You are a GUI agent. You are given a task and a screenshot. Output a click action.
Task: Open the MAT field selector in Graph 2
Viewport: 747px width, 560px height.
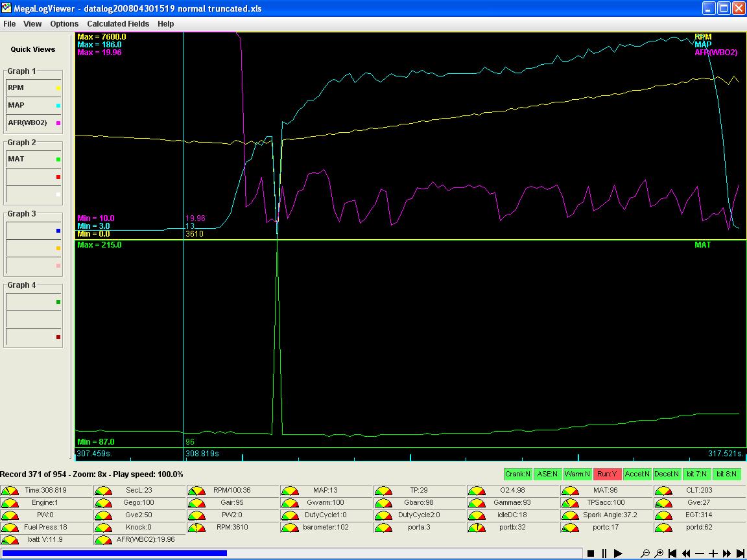[x=34, y=159]
